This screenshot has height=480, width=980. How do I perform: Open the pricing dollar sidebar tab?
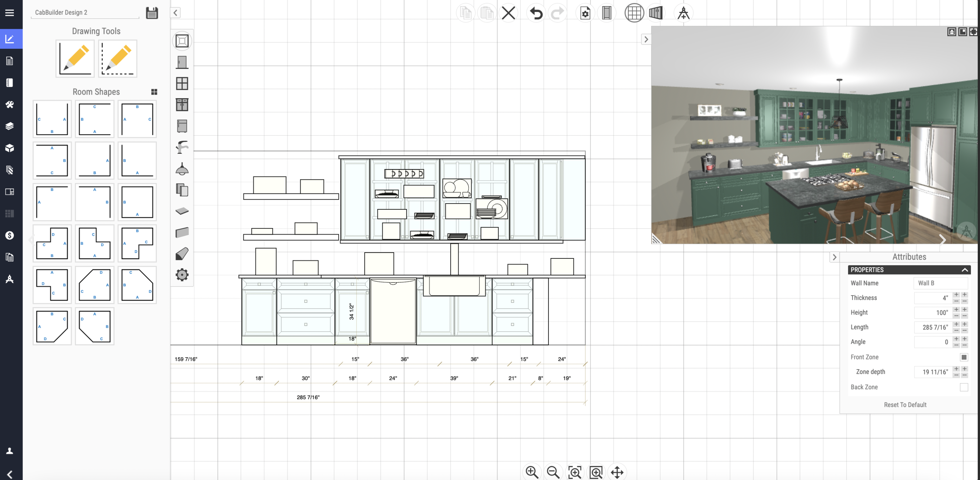pos(9,235)
